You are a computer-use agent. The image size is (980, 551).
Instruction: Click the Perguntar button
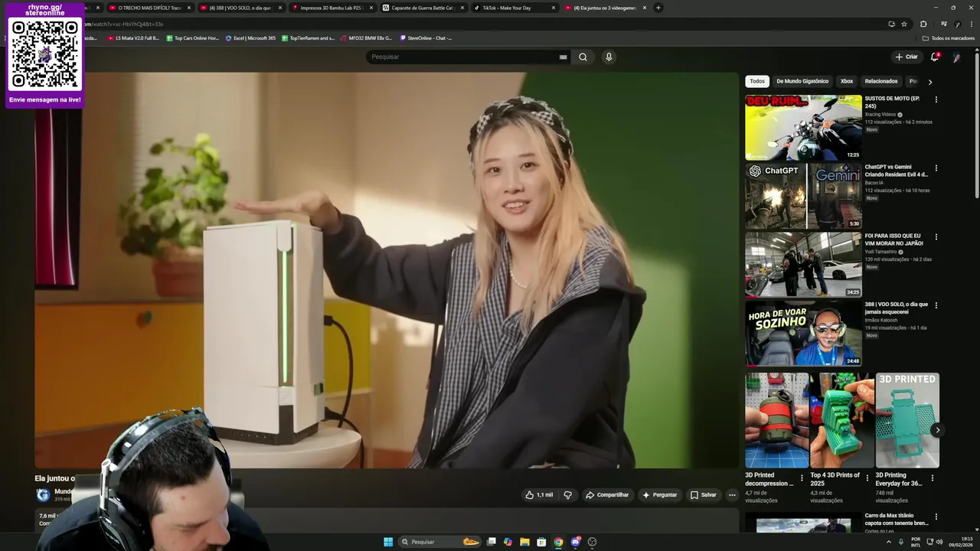coord(659,495)
